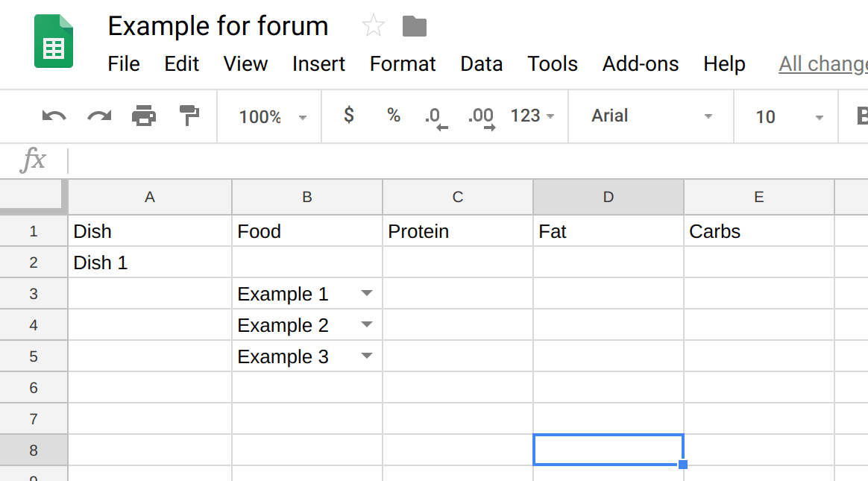The width and height of the screenshot is (868, 481).
Task: Open the font size dropdown
Action: coord(785,116)
